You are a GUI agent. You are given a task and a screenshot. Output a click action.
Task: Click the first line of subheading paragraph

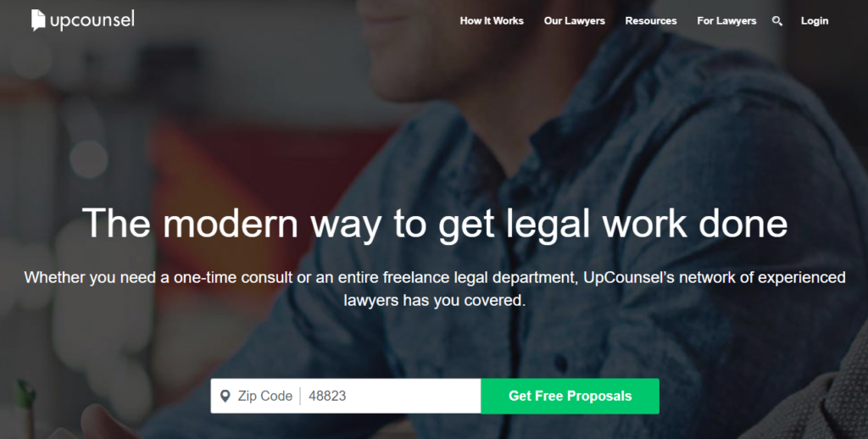pyautogui.click(x=435, y=277)
